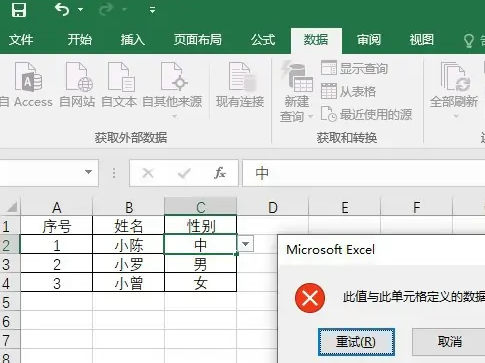485x363 pixels.
Task: Select column C header
Action: (x=201, y=207)
